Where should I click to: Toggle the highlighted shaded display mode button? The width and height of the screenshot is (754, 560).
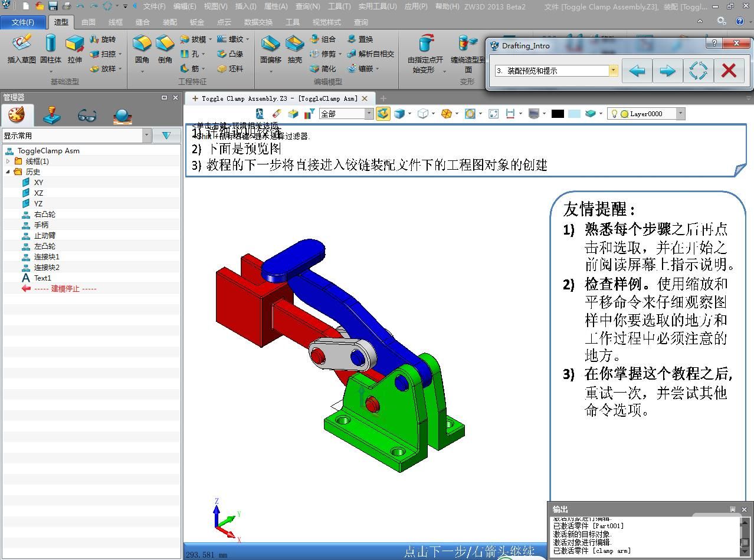click(383, 114)
